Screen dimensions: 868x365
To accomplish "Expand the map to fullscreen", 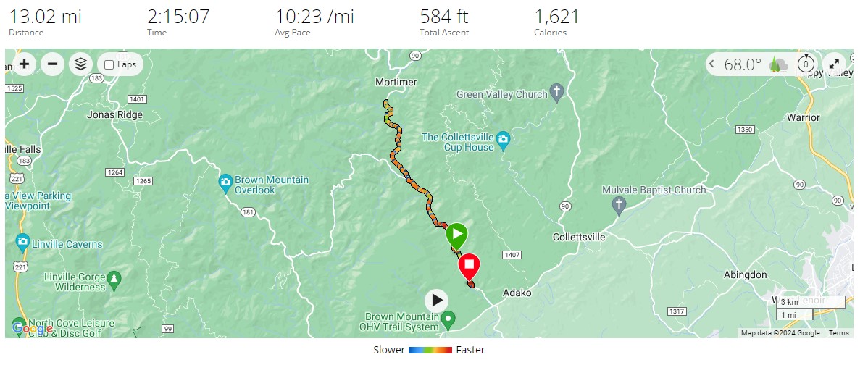I will (x=834, y=64).
